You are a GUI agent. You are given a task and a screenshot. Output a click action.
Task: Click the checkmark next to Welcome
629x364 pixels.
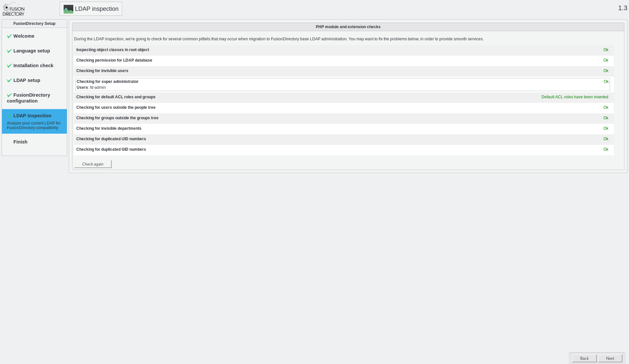(9, 36)
